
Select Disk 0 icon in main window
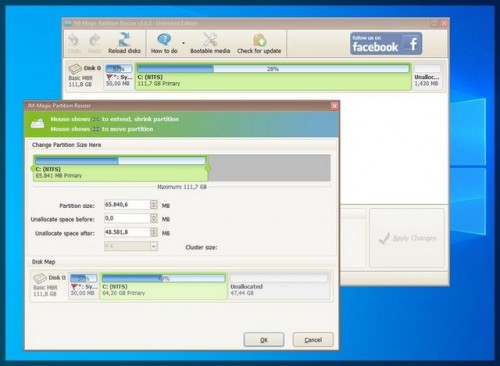75,69
